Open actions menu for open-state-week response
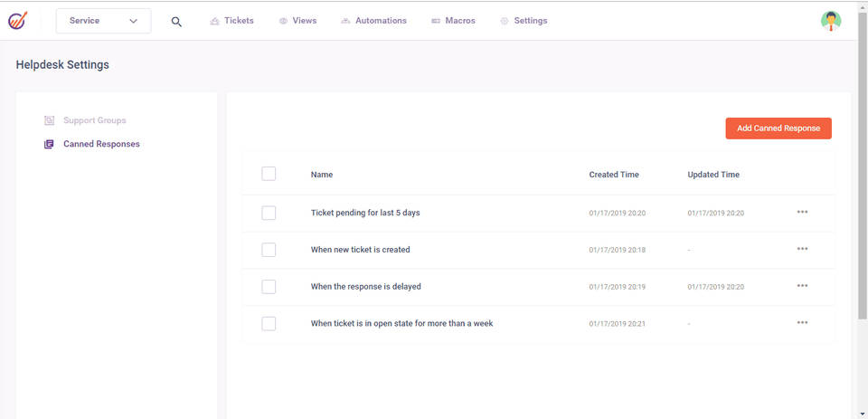Screen dimensions: 868x419 [802, 323]
